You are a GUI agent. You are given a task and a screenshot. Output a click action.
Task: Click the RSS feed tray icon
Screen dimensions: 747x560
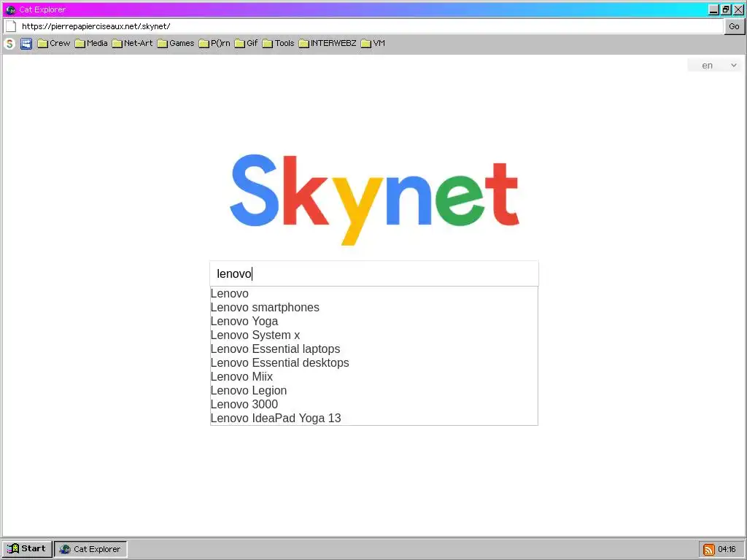point(709,550)
